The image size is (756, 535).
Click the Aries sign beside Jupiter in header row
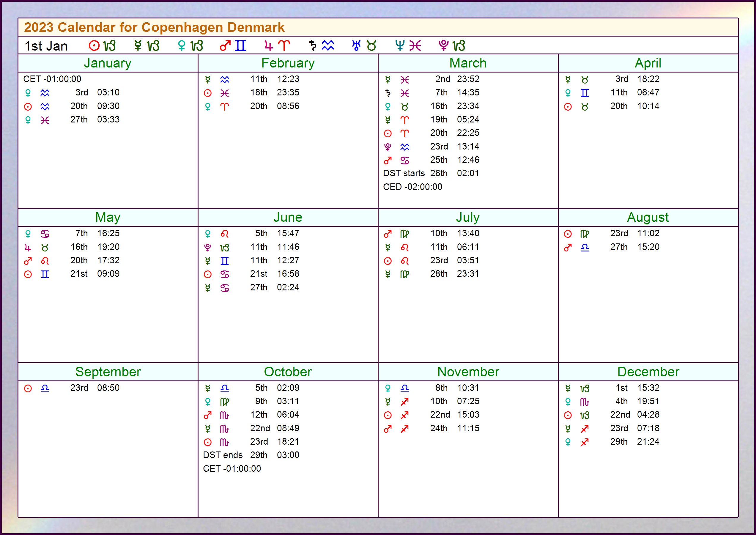(284, 45)
